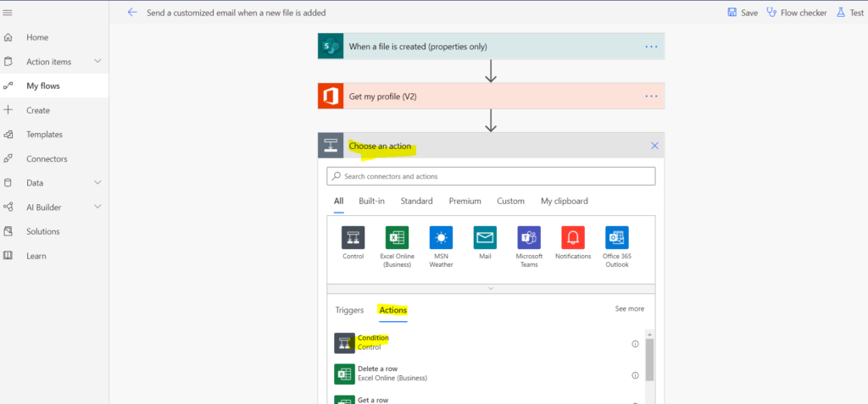Click the Learn book icon
This screenshot has width=868, height=404.
(8, 256)
